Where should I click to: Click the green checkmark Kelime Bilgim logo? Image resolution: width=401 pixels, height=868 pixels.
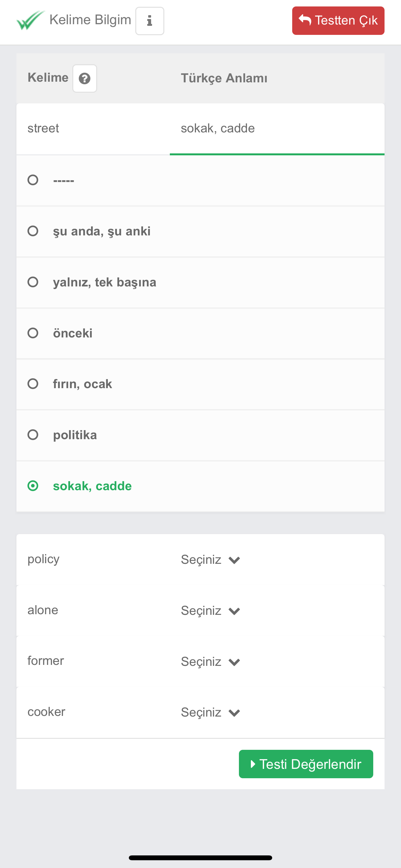pyautogui.click(x=30, y=21)
